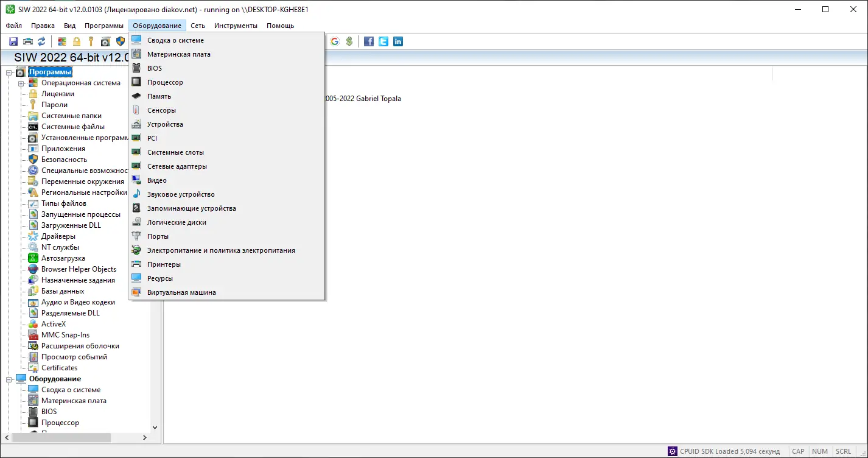Click the Save floppy-disk icon in the toolbar

pyautogui.click(x=13, y=41)
